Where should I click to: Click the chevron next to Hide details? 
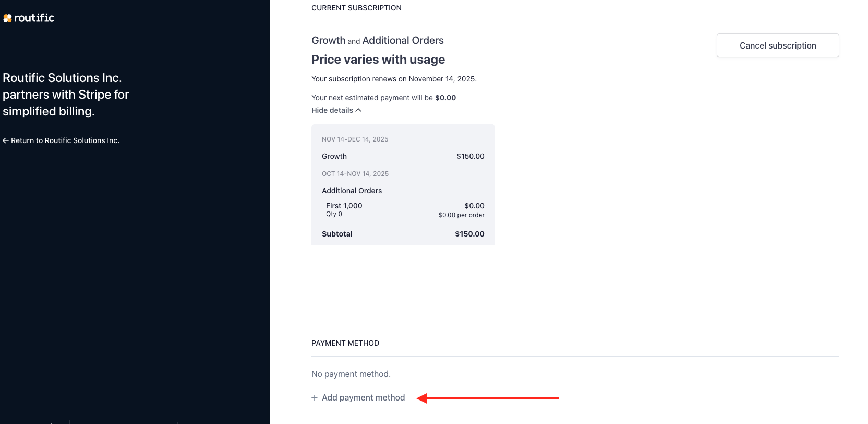358,110
